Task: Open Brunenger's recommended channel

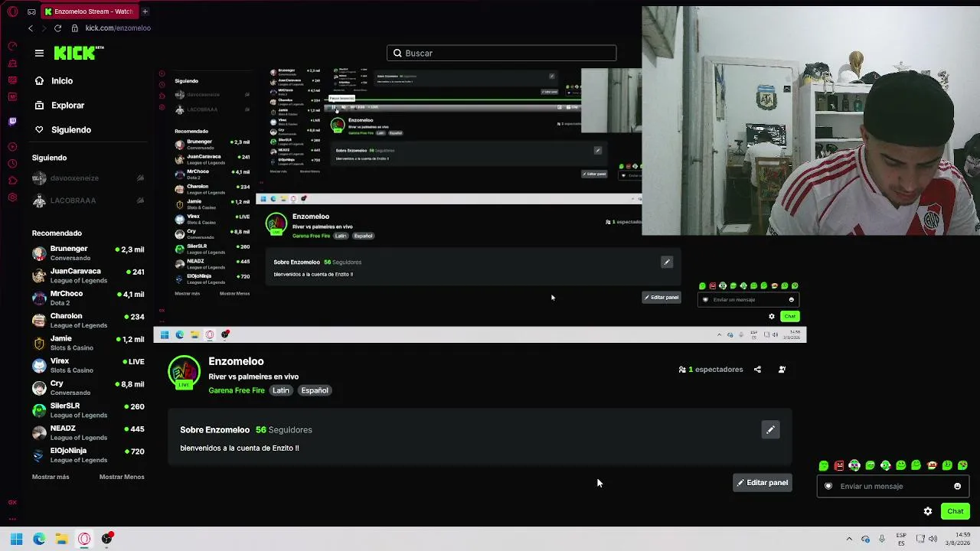Action: coord(88,253)
